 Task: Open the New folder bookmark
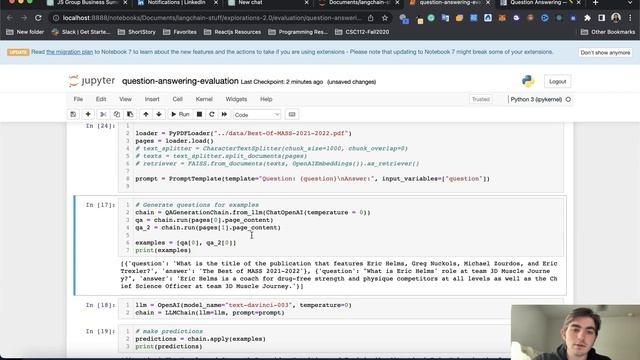pyautogui.click(x=25, y=32)
